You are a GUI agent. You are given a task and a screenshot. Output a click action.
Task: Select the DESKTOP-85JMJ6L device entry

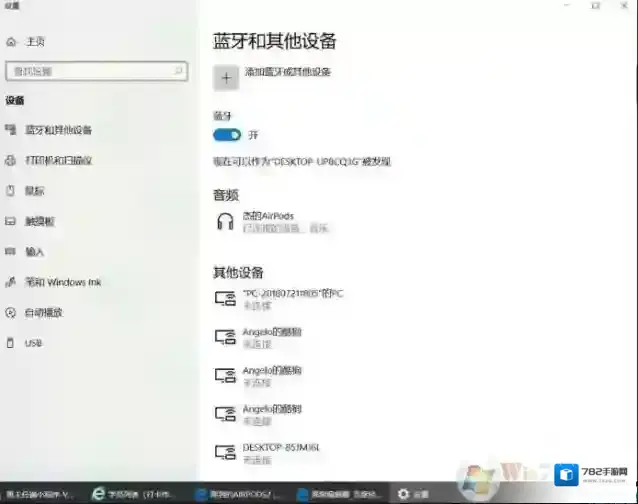pos(268,453)
